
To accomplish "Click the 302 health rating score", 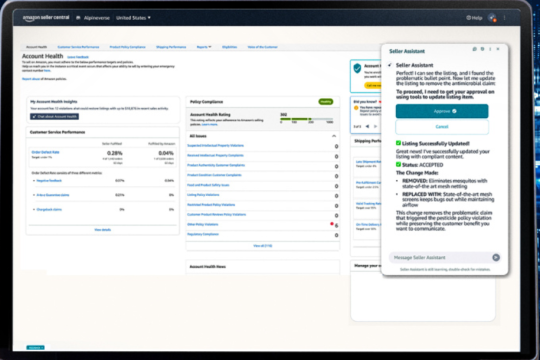I will 283,114.
